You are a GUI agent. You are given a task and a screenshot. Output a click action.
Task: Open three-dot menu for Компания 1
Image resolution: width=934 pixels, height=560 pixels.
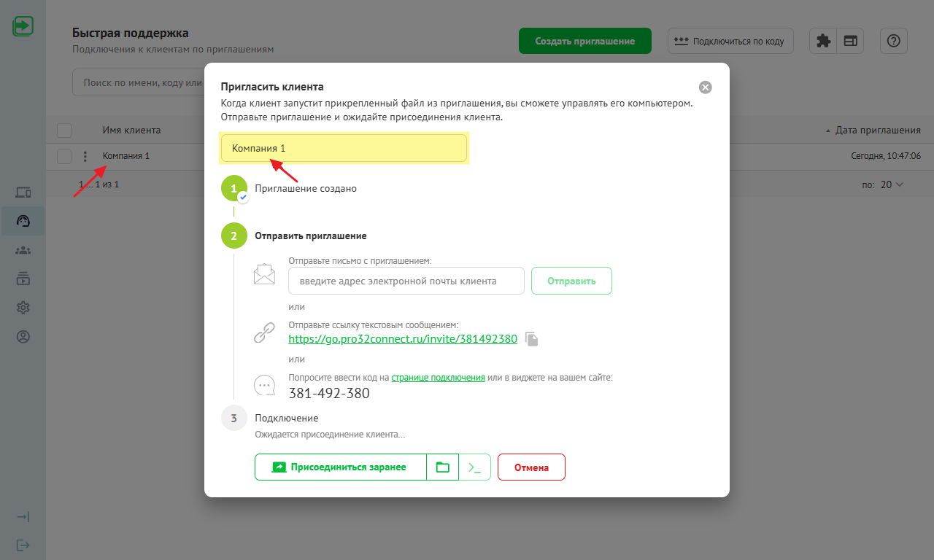pyautogui.click(x=85, y=156)
